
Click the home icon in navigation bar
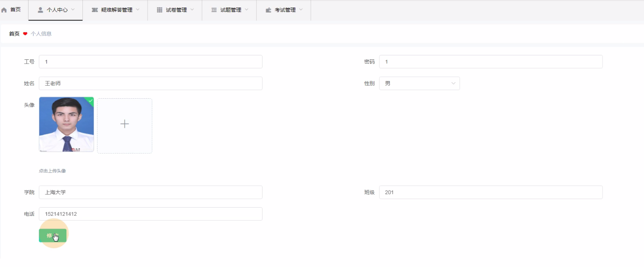pos(4,10)
